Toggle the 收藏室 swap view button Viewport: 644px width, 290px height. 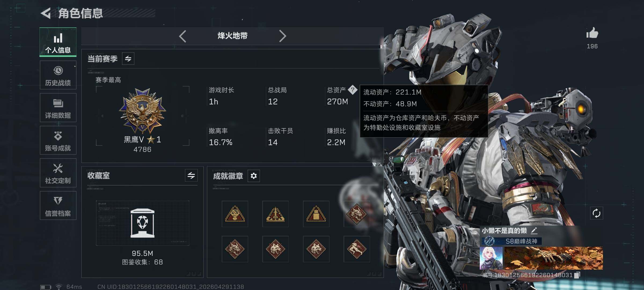[x=191, y=176]
